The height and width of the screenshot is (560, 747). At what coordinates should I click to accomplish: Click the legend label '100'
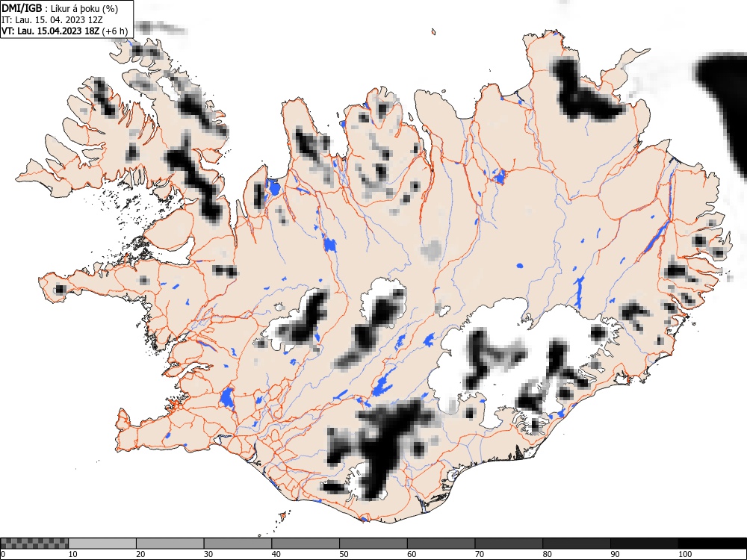[684, 554]
